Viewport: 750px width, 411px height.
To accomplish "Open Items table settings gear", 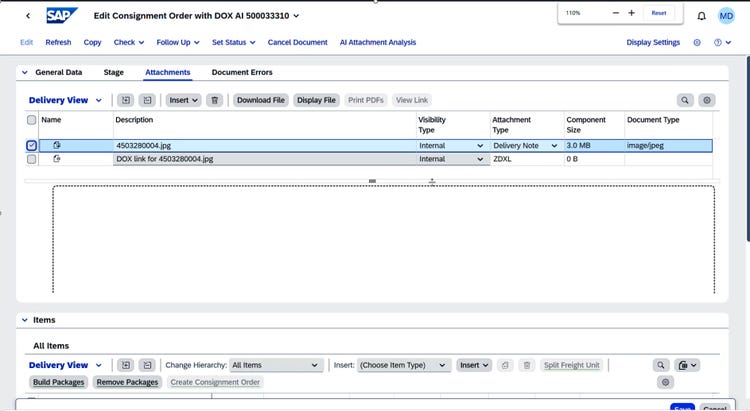I will (665, 382).
